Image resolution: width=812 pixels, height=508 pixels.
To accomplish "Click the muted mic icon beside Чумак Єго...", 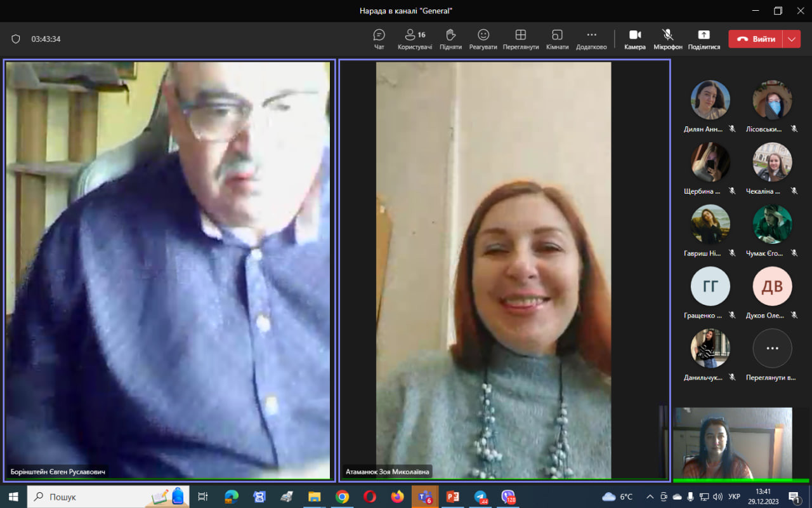I will click(x=794, y=253).
